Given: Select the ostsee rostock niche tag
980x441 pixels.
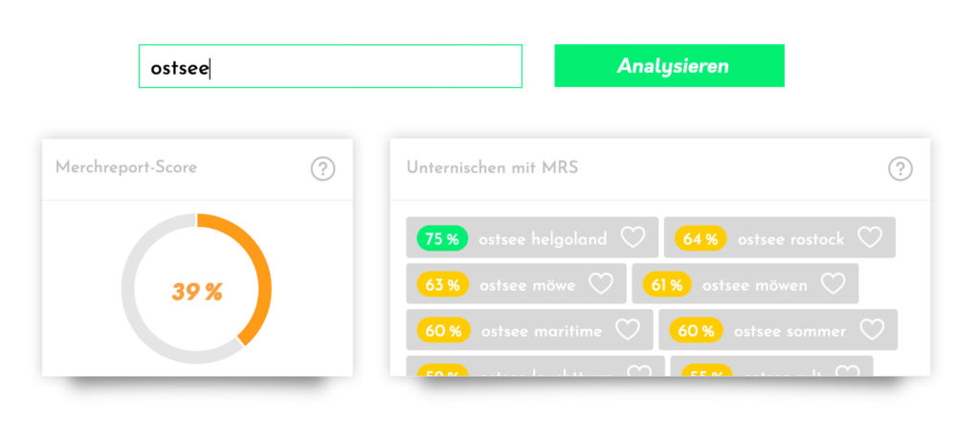Looking at the screenshot, I should point(779,237).
